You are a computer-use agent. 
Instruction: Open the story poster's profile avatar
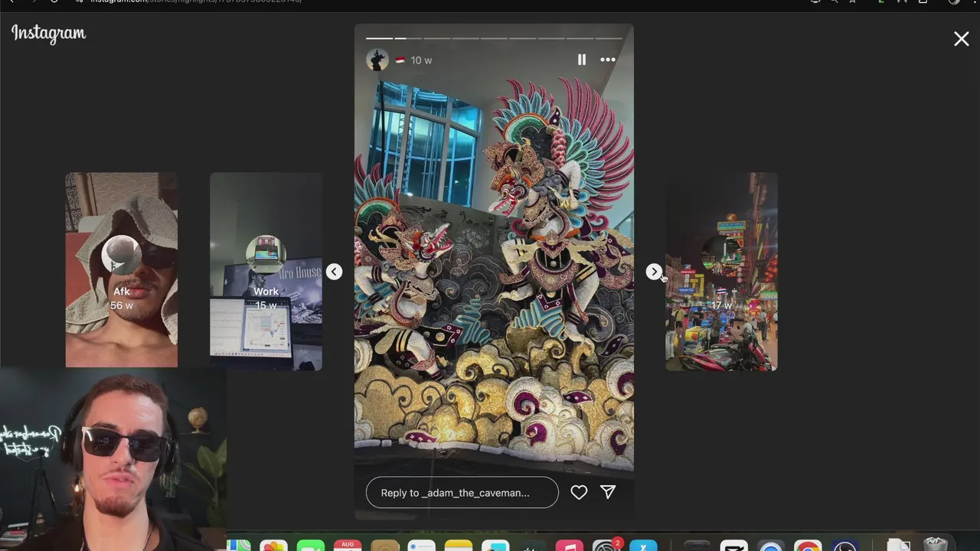coord(377,60)
